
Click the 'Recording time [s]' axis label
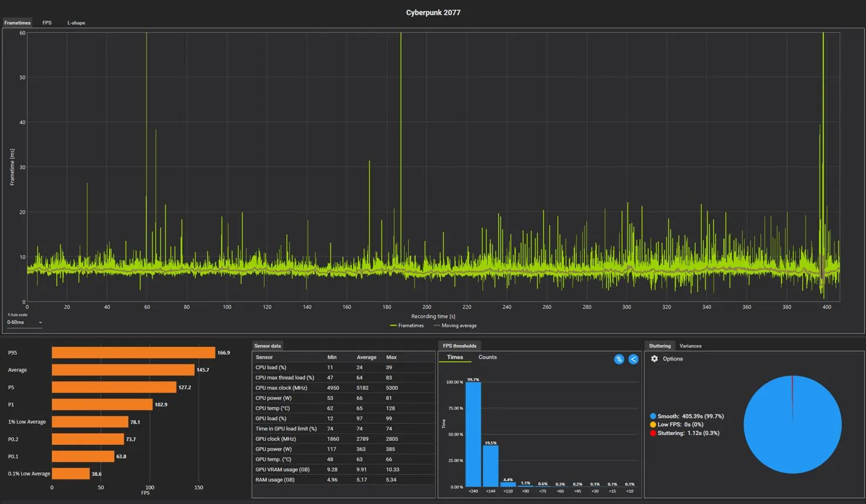(x=433, y=316)
